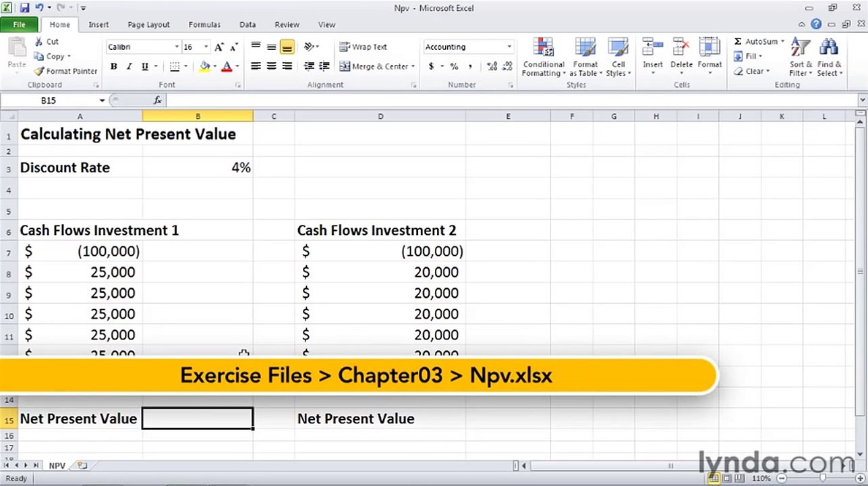Open Find & Select menu

coord(830,57)
